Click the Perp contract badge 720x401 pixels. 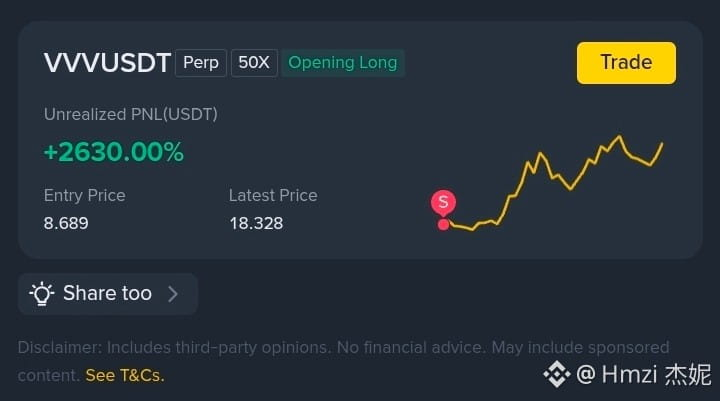point(201,62)
